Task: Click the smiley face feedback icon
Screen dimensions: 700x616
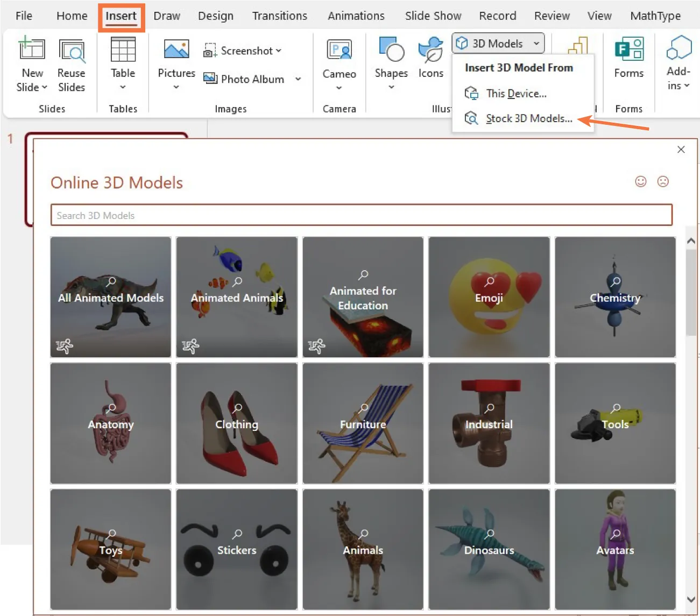Action: click(641, 182)
